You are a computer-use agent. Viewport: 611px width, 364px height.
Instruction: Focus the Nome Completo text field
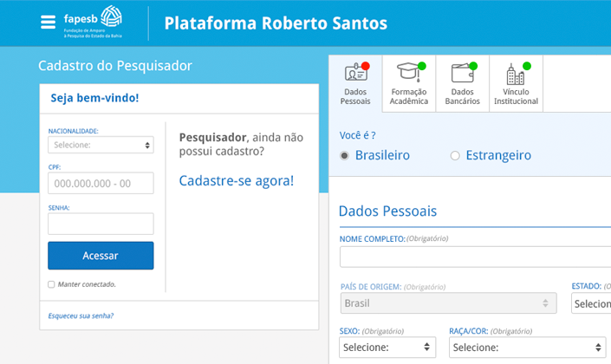point(475,257)
